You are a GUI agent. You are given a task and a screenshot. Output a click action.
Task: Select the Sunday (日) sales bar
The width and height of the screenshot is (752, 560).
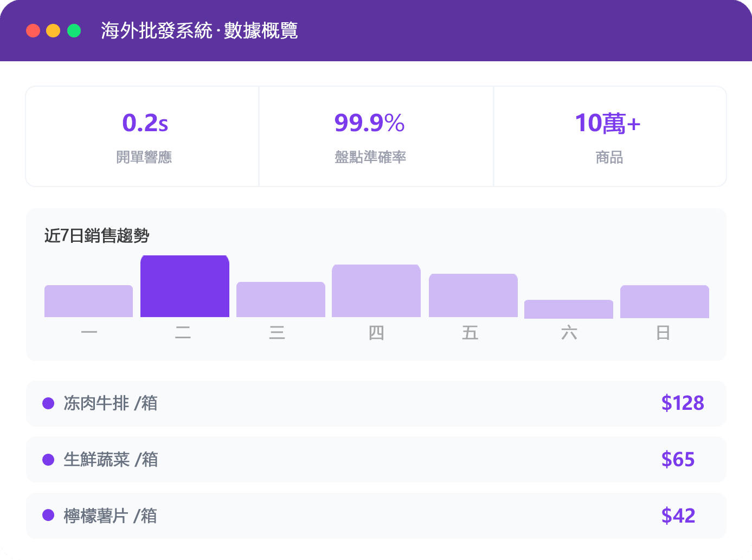point(665,301)
